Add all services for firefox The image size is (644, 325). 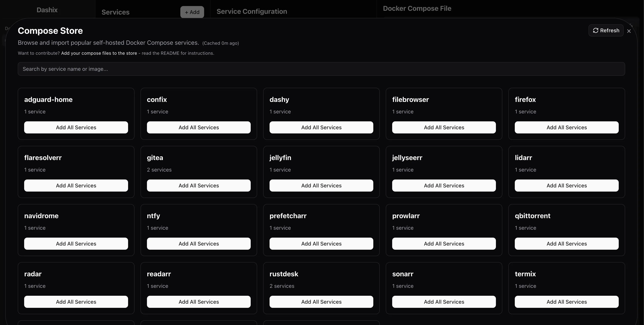point(566,127)
